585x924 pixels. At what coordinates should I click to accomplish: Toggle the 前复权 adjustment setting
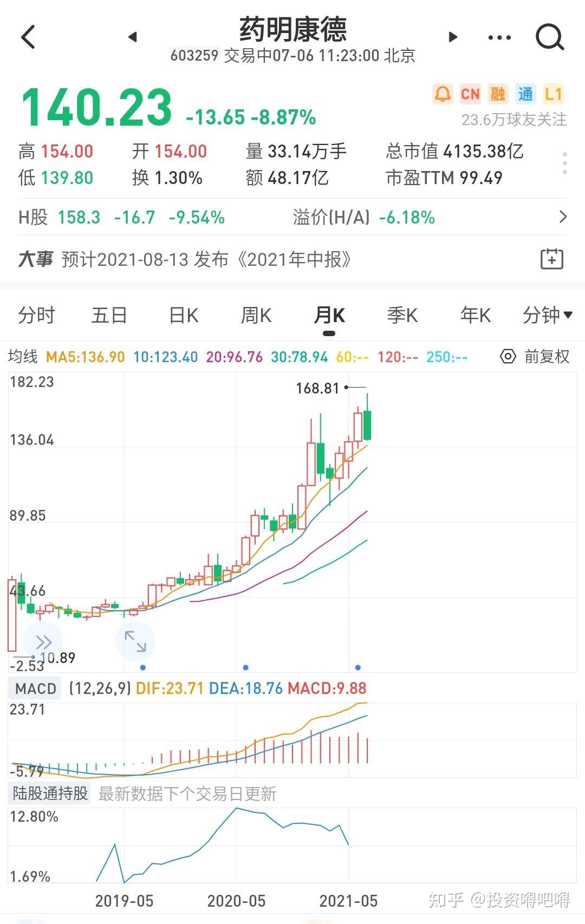pos(535,357)
